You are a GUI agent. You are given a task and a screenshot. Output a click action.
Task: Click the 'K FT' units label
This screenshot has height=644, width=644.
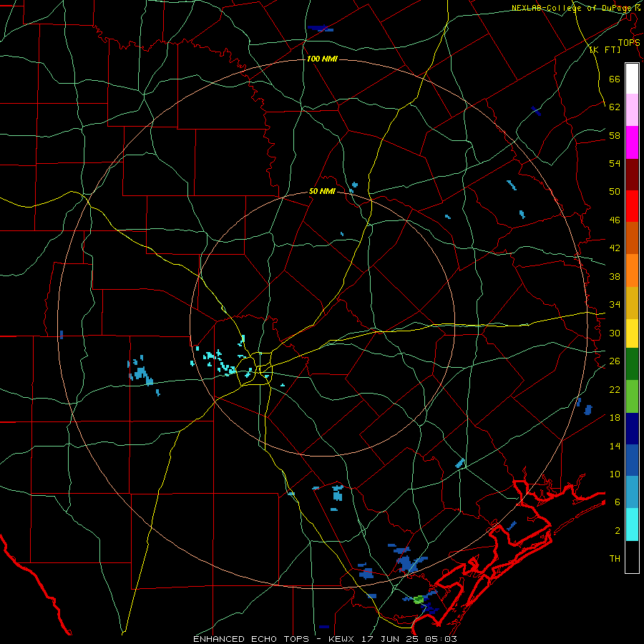click(605, 49)
